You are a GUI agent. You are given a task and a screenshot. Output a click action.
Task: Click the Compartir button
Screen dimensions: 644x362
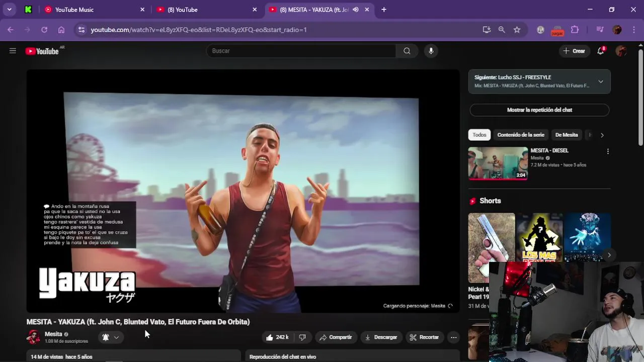(x=336, y=337)
